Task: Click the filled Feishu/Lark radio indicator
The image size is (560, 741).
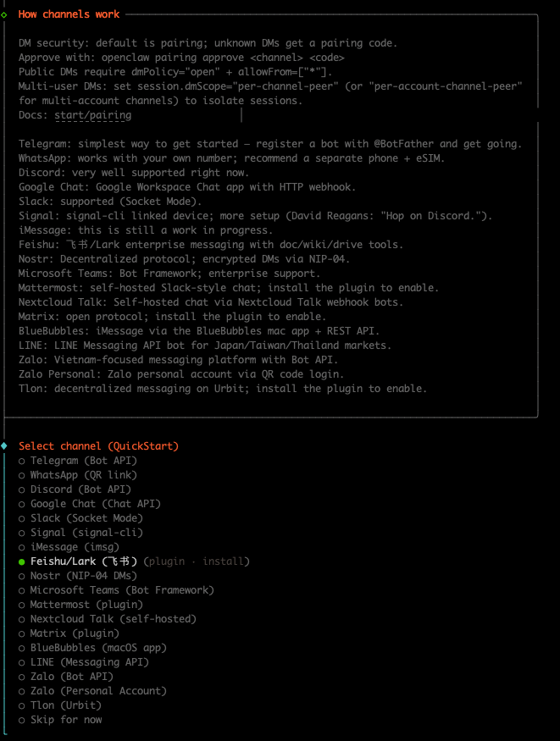Action: point(21,561)
